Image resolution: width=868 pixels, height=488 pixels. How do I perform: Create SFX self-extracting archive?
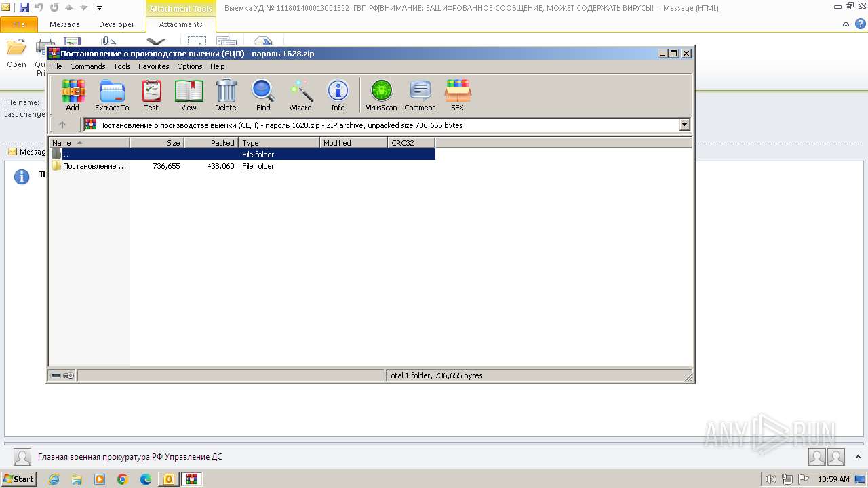tap(458, 95)
